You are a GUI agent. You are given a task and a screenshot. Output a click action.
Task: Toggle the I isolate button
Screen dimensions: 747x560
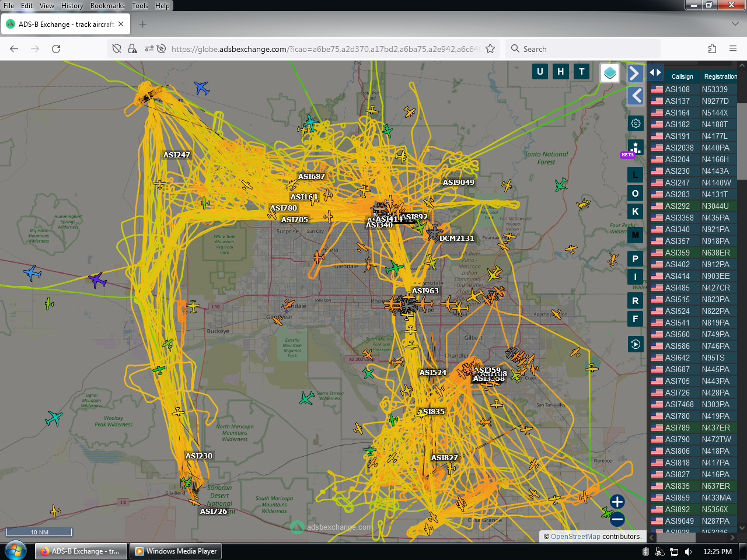pyautogui.click(x=636, y=277)
